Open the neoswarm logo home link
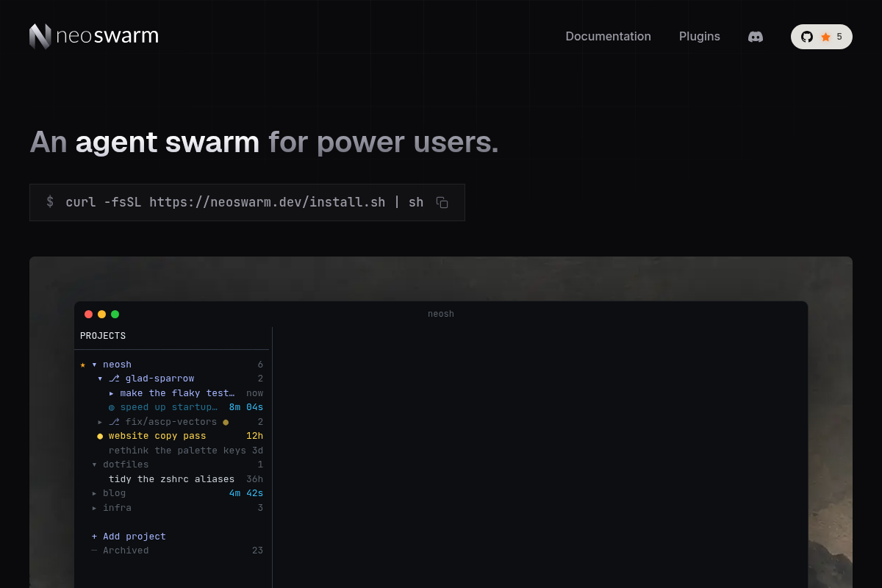Screen dimensions: 882x588 (94, 36)
